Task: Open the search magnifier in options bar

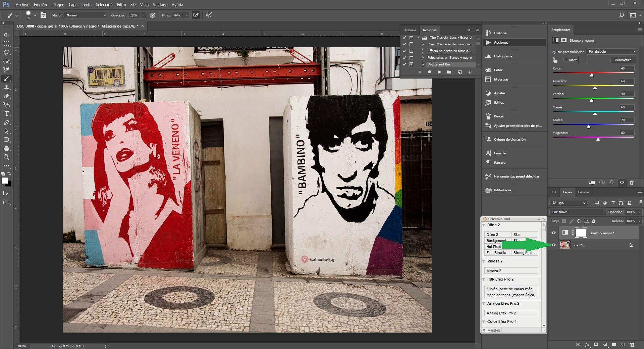Action: [621, 15]
